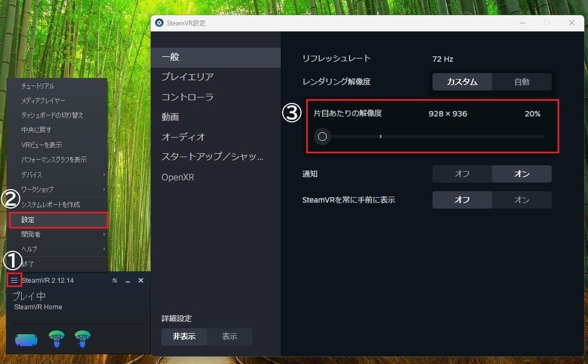Viewport: 588px width, 364px height.
Task: Choose システムレポートを作成 menu item
Action: 57,205
